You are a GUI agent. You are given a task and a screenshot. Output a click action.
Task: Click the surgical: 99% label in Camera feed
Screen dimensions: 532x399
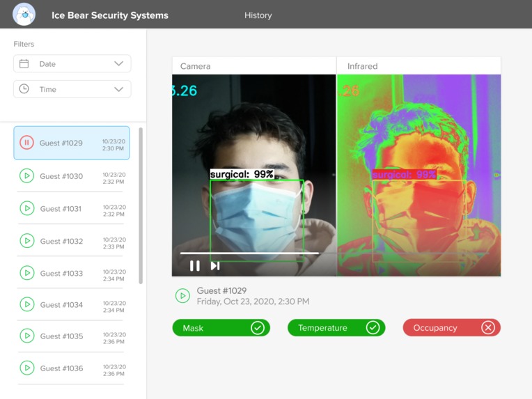242,174
